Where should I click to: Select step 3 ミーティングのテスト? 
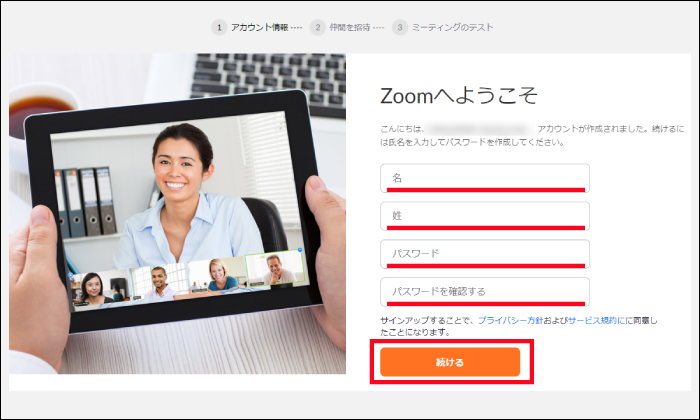coord(443,27)
